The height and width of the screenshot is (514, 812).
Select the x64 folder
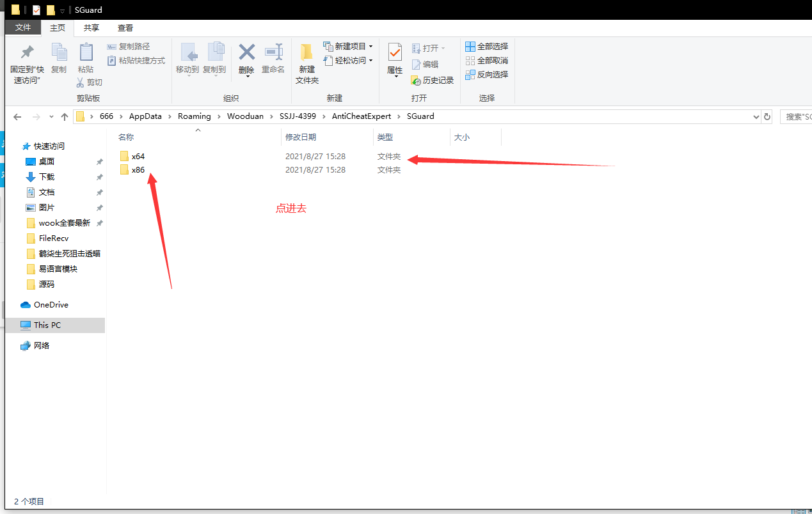[132, 156]
